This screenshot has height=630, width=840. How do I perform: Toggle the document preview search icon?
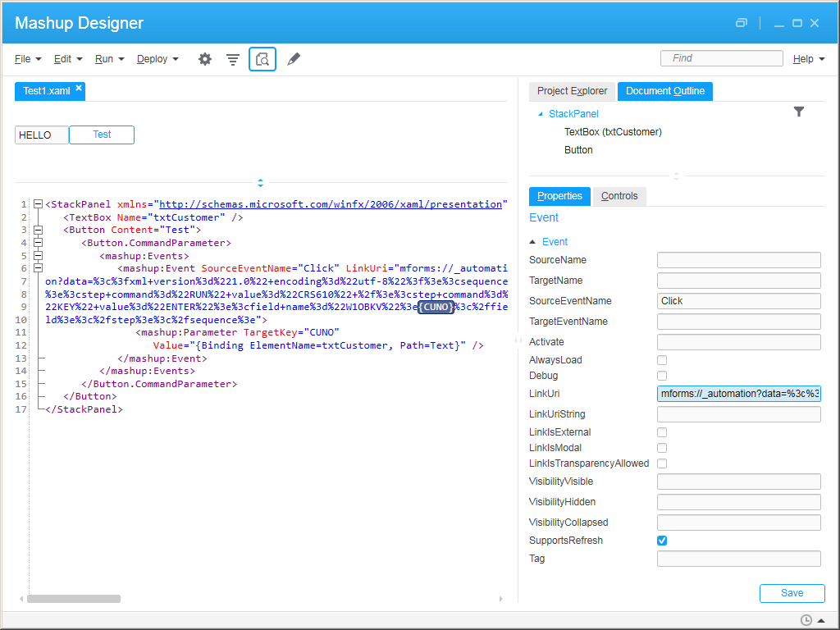click(x=262, y=59)
